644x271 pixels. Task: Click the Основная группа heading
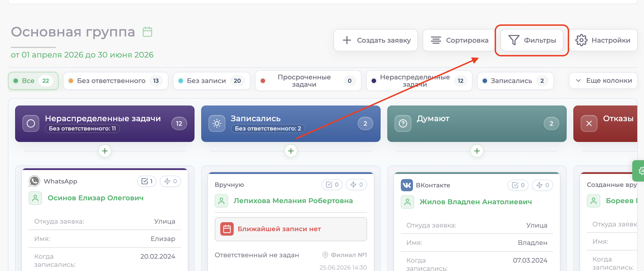(x=73, y=32)
